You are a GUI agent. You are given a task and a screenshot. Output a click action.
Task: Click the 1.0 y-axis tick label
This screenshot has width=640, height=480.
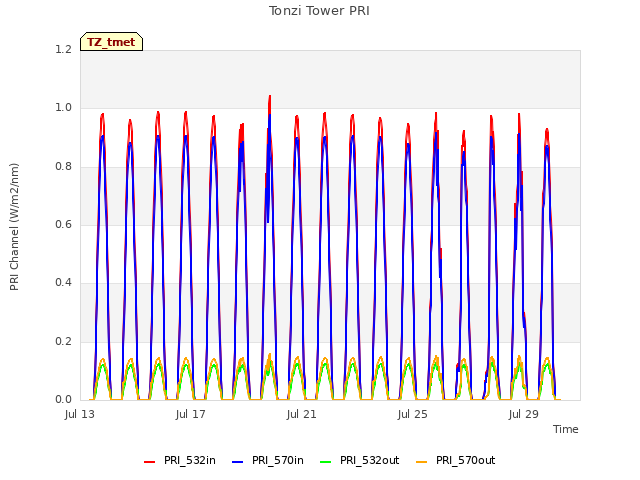63,108
